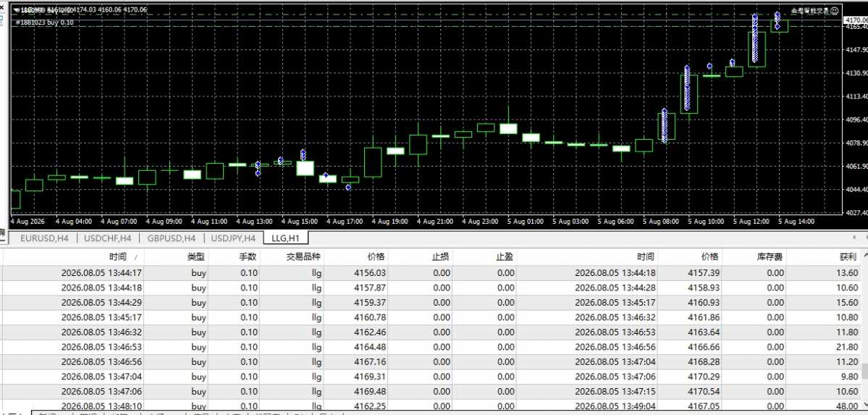Sort by the 交易品种 column header
This screenshot has width=868, height=415.
tap(304, 257)
